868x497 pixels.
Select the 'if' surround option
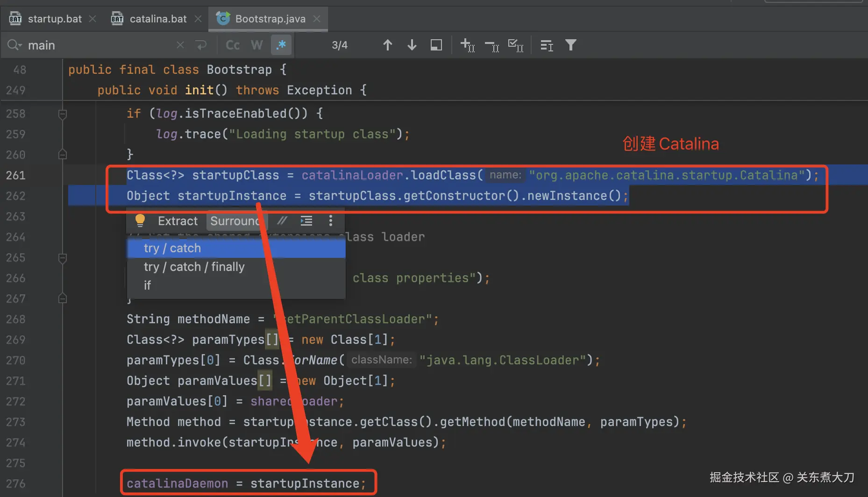[x=236, y=285]
